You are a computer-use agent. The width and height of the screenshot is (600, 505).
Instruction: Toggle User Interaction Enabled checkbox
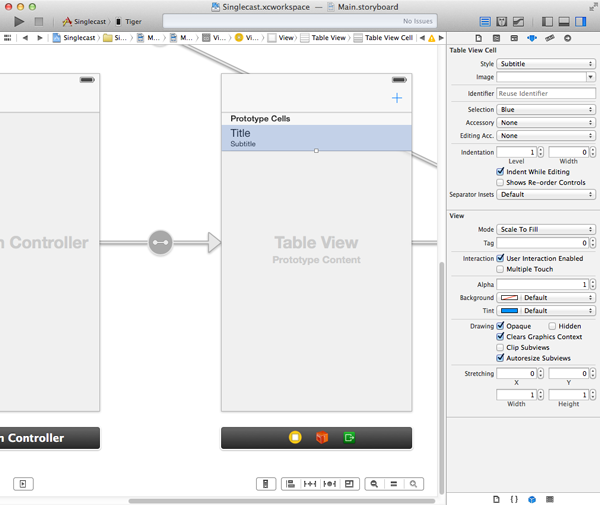click(x=500, y=258)
